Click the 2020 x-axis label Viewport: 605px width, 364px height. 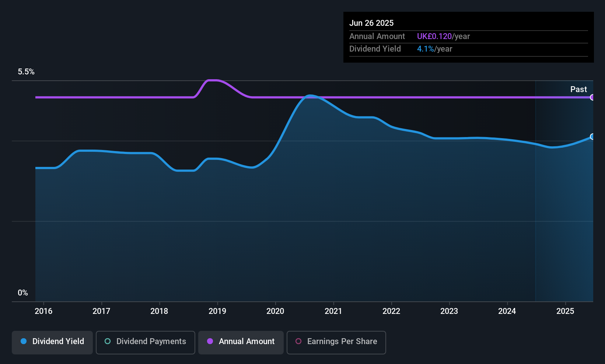pyautogui.click(x=275, y=311)
